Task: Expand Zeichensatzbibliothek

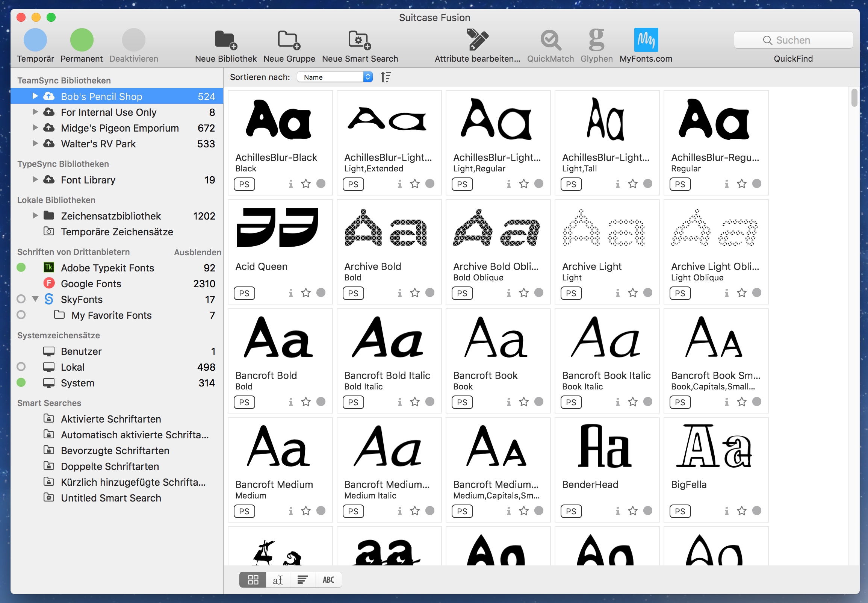Action: coord(35,216)
